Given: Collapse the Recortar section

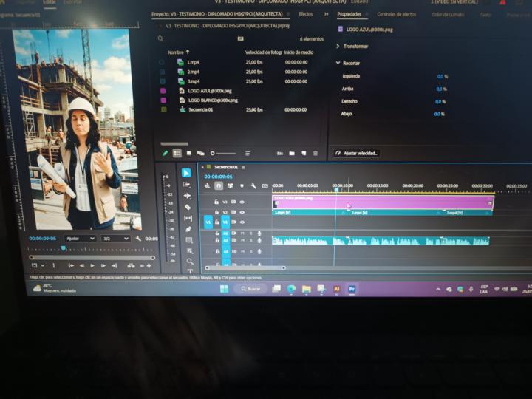Looking at the screenshot, I should [338, 63].
